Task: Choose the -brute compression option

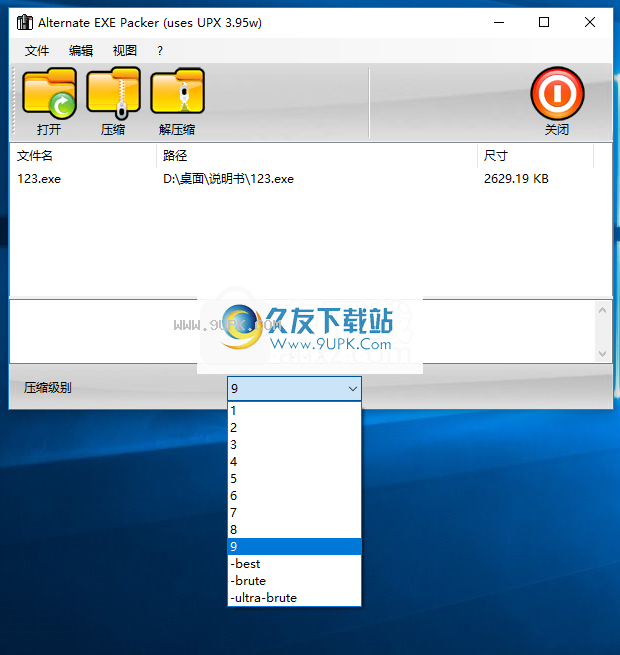Action: [x=295, y=581]
